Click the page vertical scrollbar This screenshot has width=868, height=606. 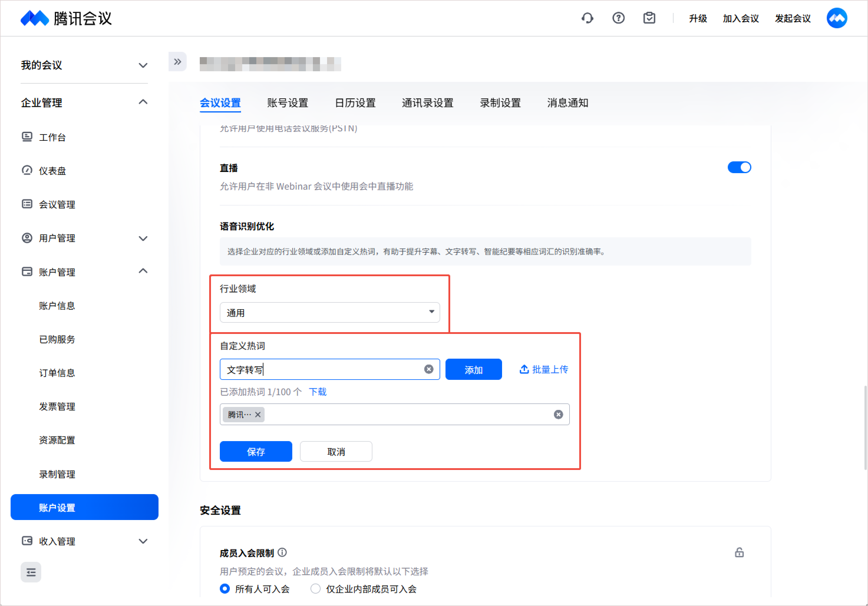click(x=865, y=427)
